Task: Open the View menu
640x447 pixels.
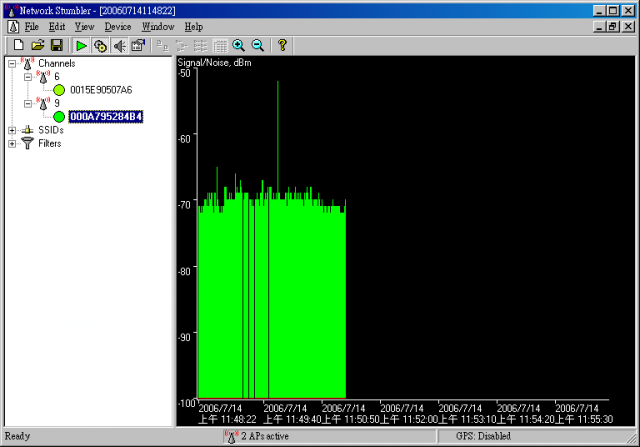Action: click(x=84, y=26)
